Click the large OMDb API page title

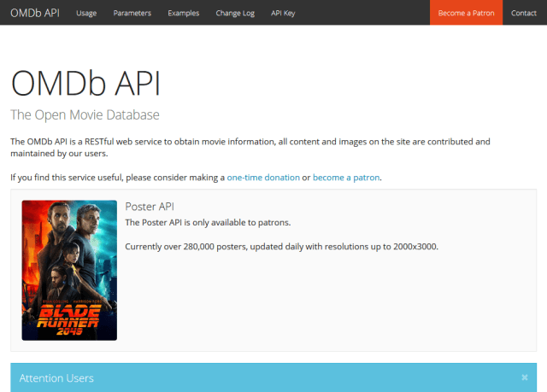click(85, 83)
